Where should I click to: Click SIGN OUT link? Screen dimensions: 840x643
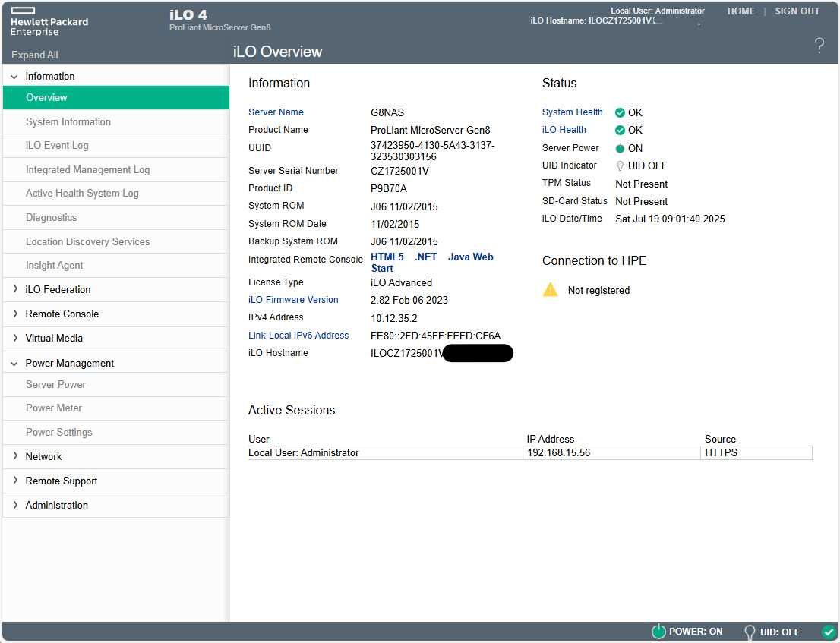(x=797, y=11)
